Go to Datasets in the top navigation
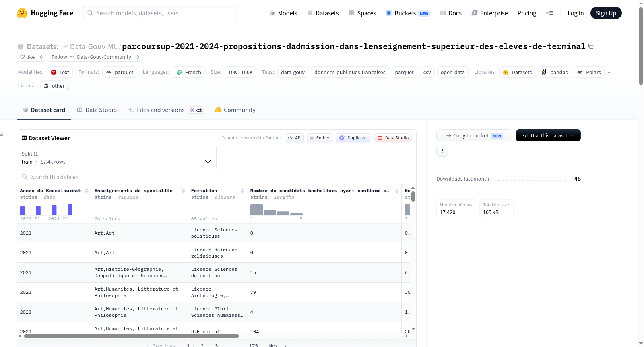The width and height of the screenshot is (644, 347). coord(323,13)
